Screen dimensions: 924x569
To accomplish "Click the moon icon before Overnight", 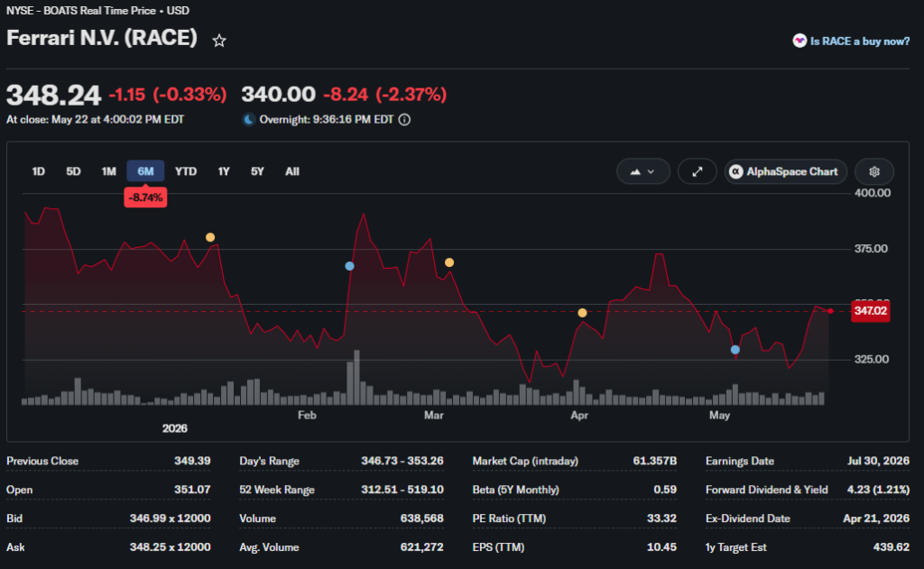I will tap(249, 120).
